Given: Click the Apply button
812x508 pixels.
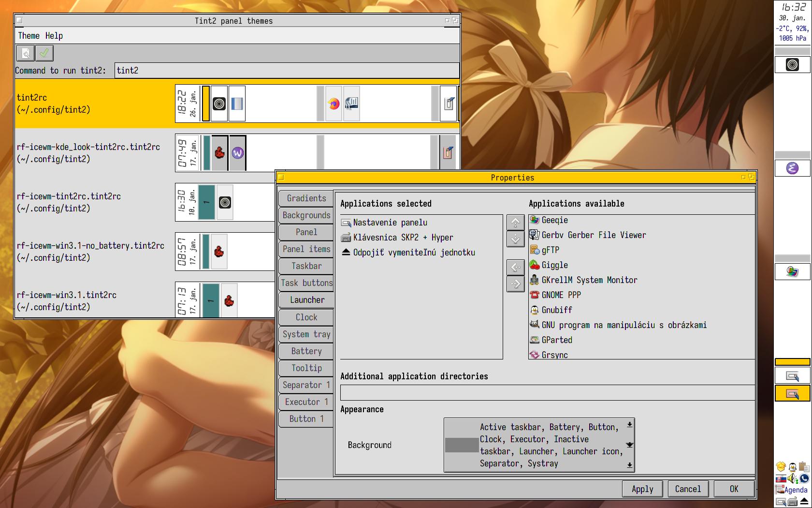Looking at the screenshot, I should point(642,489).
